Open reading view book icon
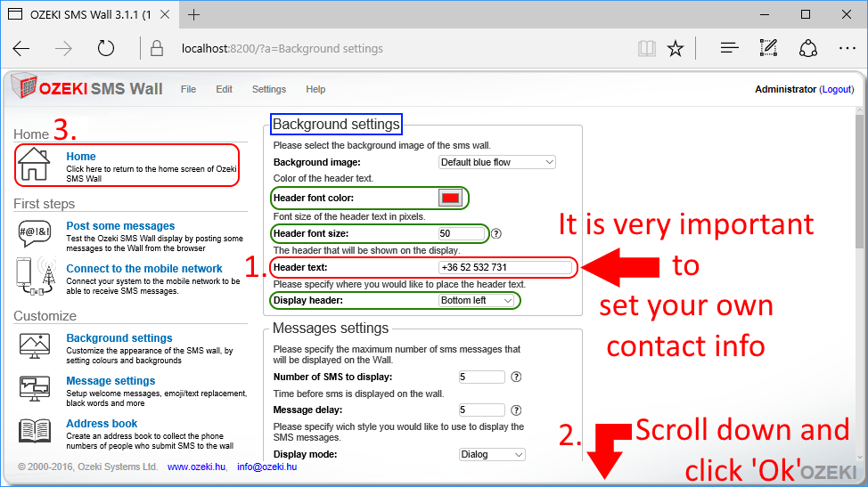 tap(647, 49)
